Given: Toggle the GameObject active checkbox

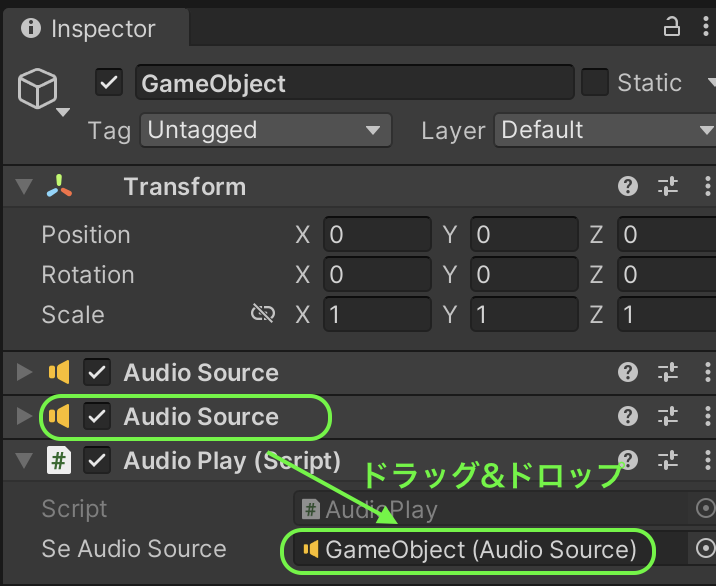Looking at the screenshot, I should [109, 83].
